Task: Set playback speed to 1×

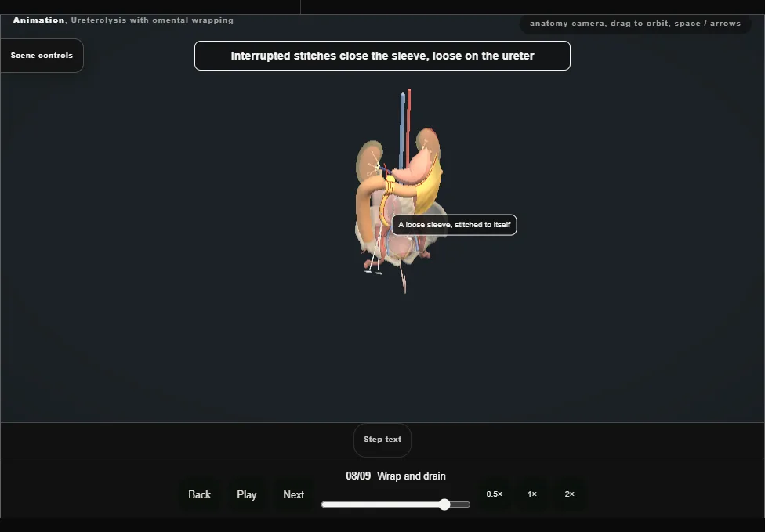Action: point(531,494)
